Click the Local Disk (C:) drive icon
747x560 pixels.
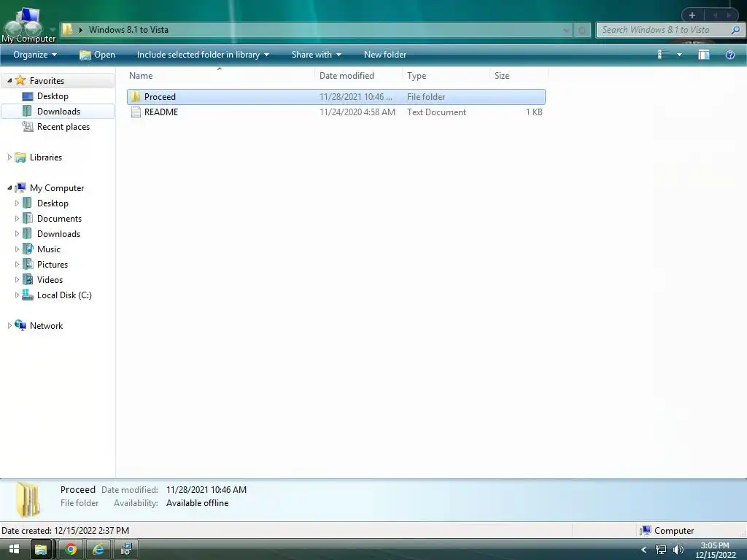click(x=28, y=295)
